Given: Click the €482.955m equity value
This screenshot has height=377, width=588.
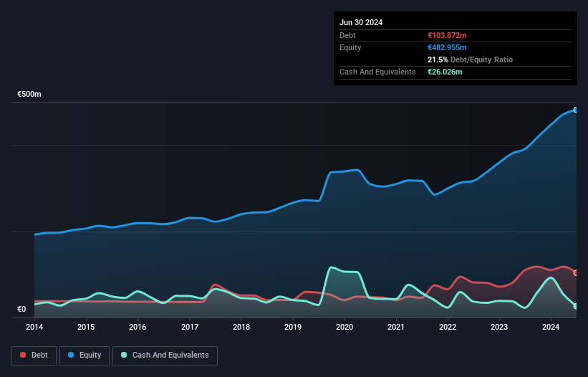Looking at the screenshot, I should (x=447, y=47).
